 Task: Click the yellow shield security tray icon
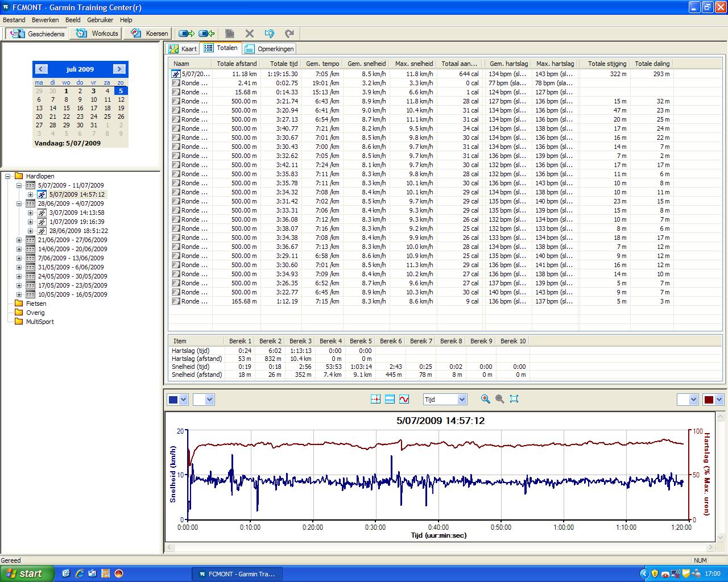point(655,573)
